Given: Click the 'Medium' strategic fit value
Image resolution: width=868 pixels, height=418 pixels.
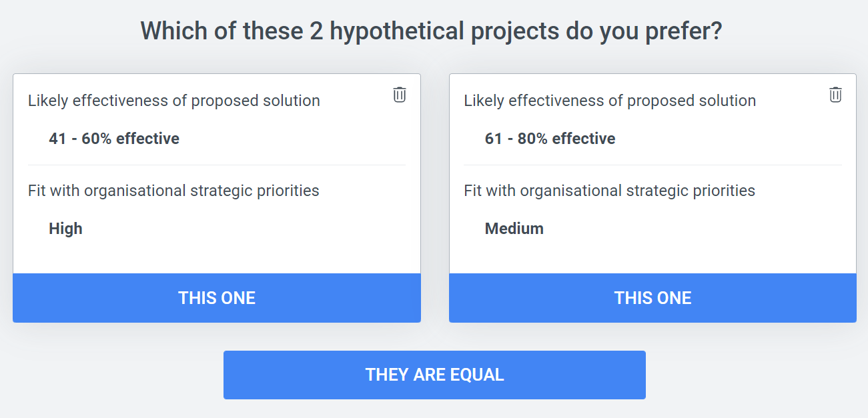Looking at the screenshot, I should pos(514,229).
